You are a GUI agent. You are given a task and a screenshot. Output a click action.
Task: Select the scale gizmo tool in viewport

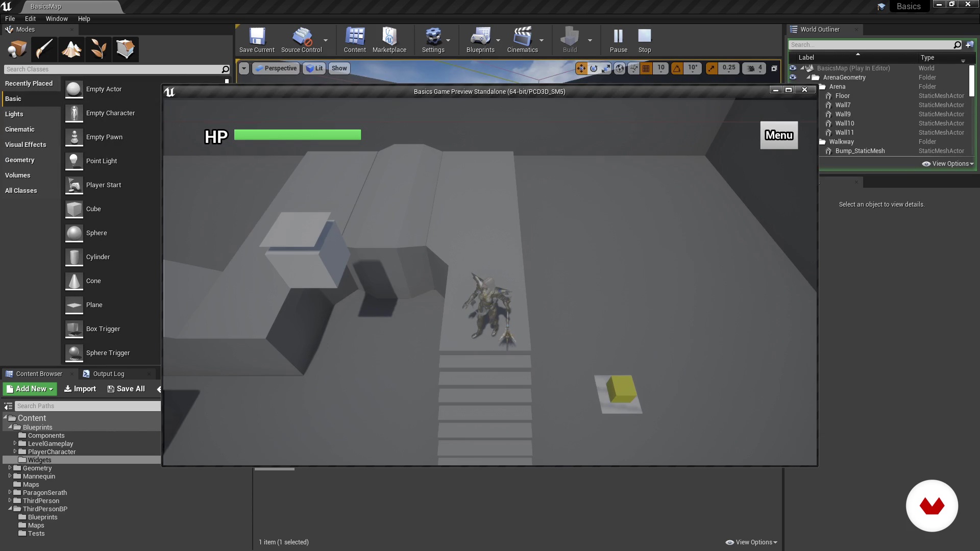[606, 68]
